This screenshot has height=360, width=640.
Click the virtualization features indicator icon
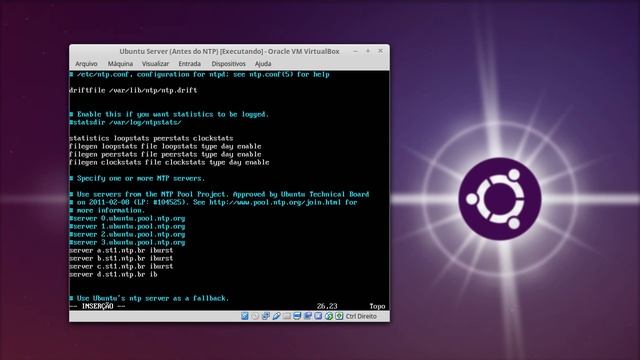(318, 316)
